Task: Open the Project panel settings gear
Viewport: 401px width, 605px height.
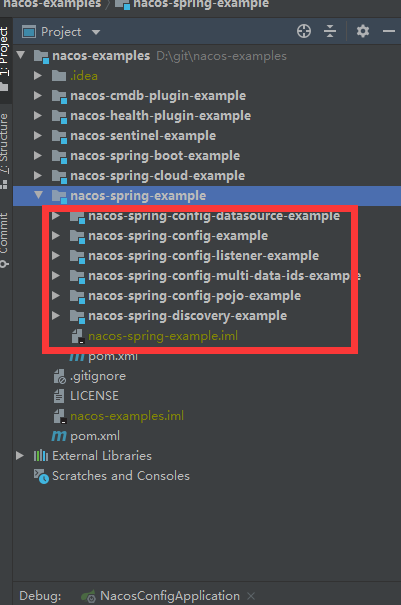Action: click(363, 31)
